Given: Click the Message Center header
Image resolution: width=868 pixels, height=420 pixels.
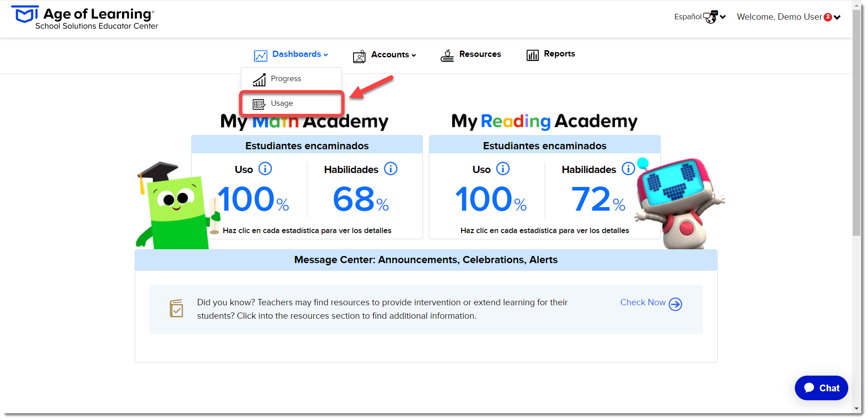Looking at the screenshot, I should pos(426,260).
